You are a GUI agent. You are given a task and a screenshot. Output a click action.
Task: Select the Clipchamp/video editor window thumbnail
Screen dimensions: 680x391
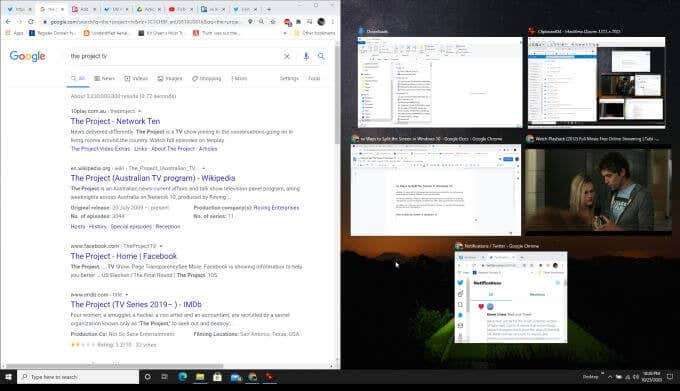pyautogui.click(x=596, y=82)
